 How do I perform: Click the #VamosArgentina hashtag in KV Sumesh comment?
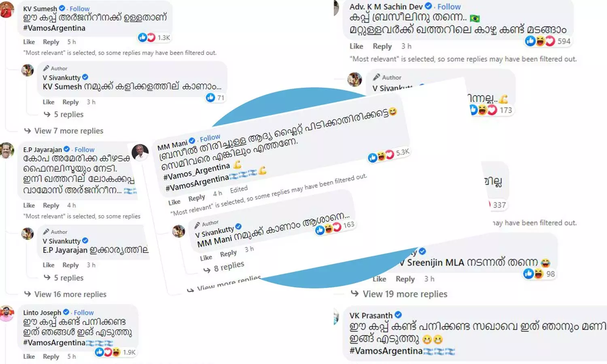(x=54, y=28)
